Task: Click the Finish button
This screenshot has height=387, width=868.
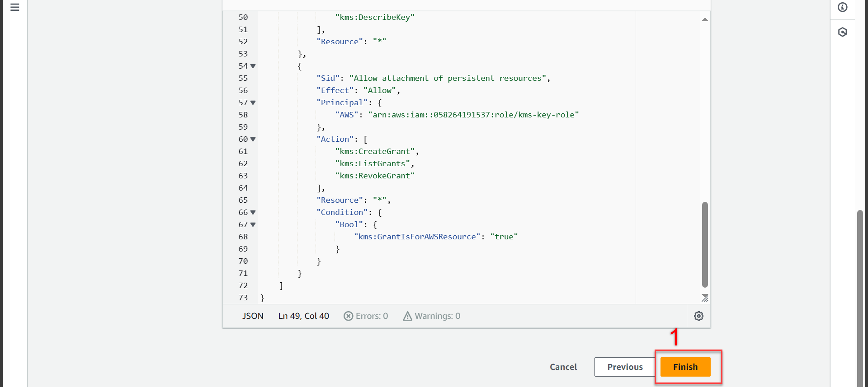Action: click(x=685, y=367)
